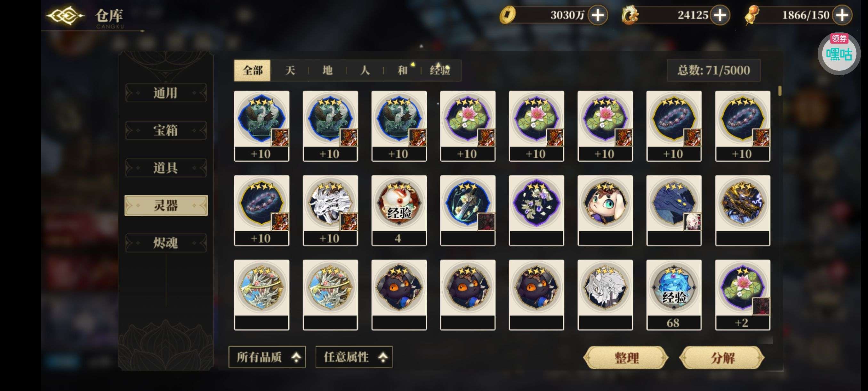Open the 任意属性 attribute filter dropdown

pos(354,357)
